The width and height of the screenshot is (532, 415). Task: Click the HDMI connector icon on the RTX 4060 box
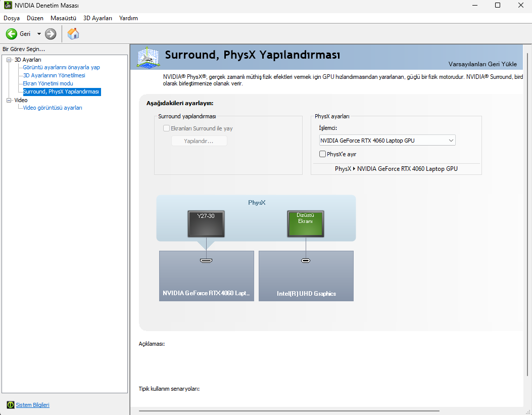pos(206,261)
